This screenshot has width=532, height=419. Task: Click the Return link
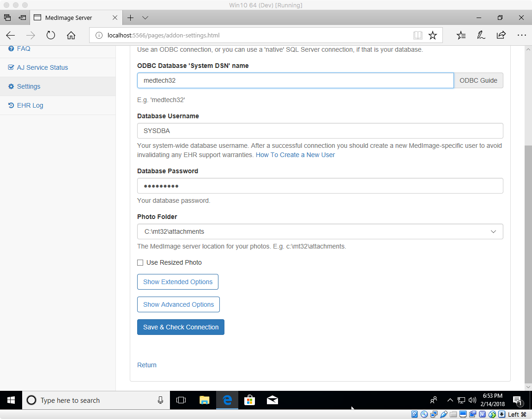click(146, 365)
